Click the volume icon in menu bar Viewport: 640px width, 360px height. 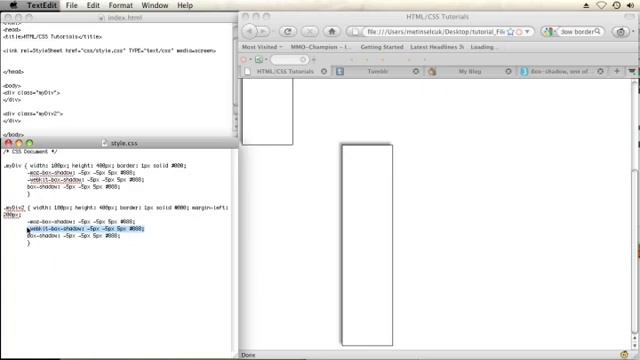click(x=631, y=5)
